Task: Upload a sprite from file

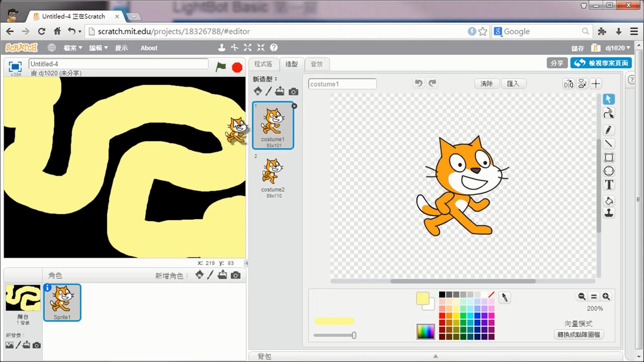Action: (x=222, y=275)
